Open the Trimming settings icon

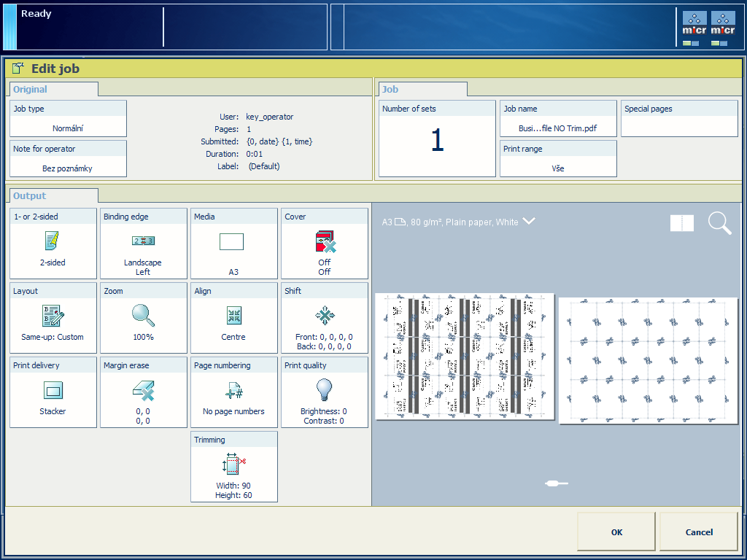tap(233, 464)
